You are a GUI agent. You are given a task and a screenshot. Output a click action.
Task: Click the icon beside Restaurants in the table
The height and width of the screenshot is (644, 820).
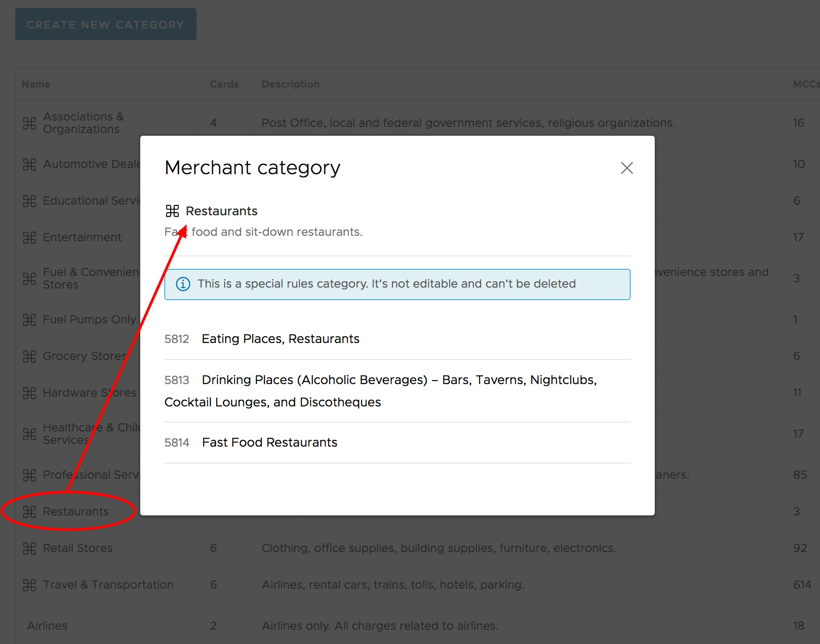click(29, 511)
